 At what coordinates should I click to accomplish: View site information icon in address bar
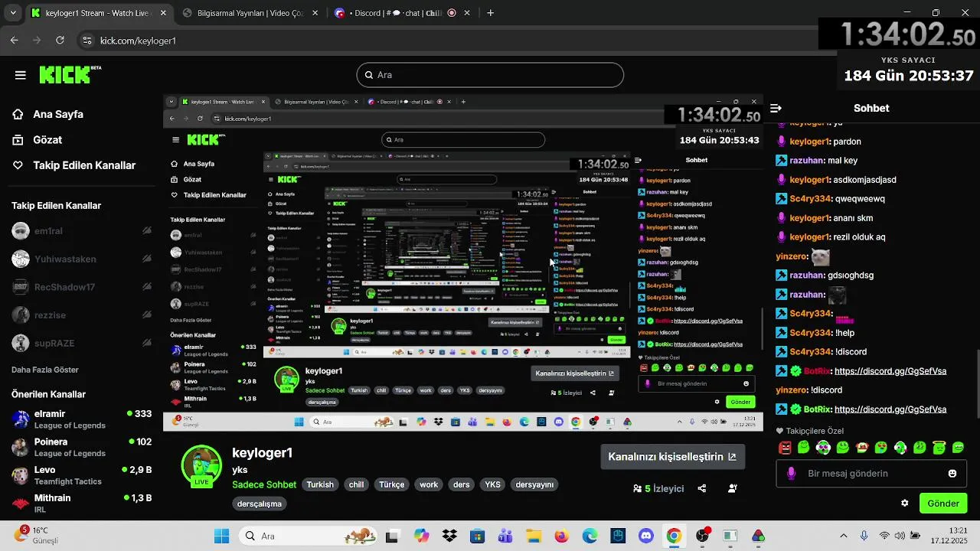point(87,41)
